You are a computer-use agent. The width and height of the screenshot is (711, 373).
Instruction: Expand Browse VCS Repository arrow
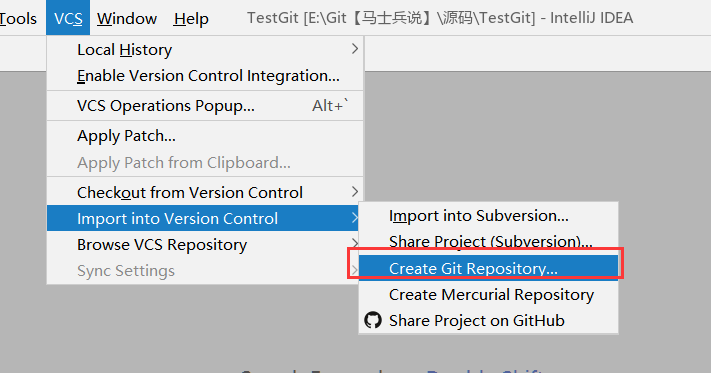(355, 244)
